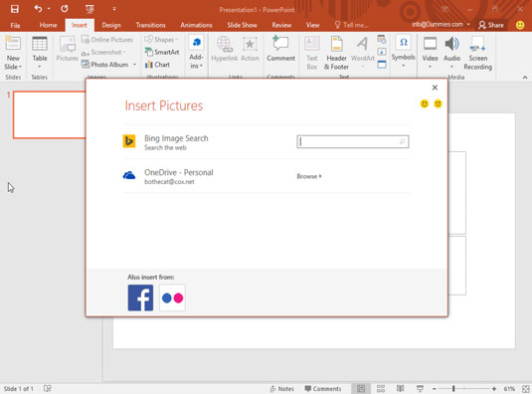The width and height of the screenshot is (532, 394).
Task: Start presentation from beginning icon
Action: [89, 9]
